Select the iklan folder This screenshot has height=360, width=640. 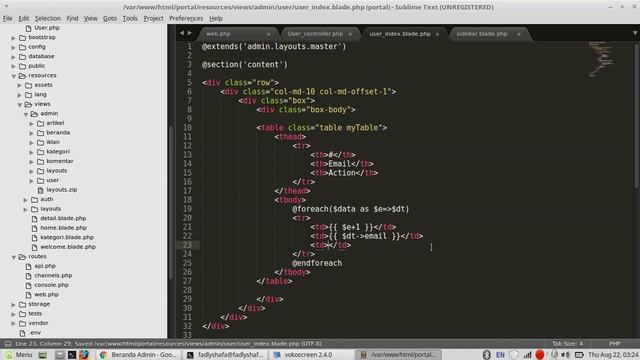tap(53, 142)
